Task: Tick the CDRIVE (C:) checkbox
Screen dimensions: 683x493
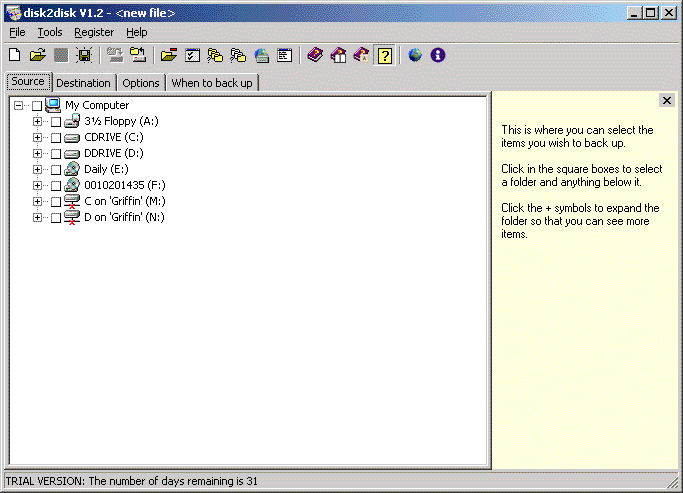Action: pyautogui.click(x=56, y=138)
